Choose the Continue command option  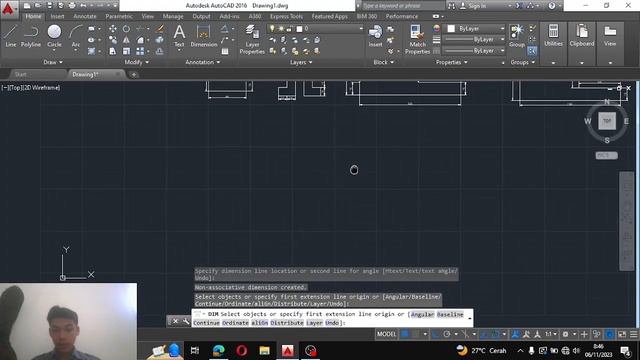206,323
